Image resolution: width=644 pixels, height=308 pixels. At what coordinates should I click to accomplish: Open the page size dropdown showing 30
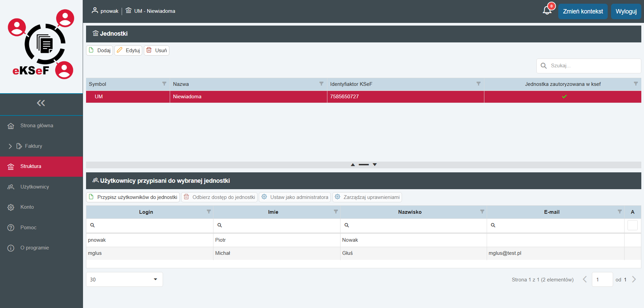click(x=124, y=279)
